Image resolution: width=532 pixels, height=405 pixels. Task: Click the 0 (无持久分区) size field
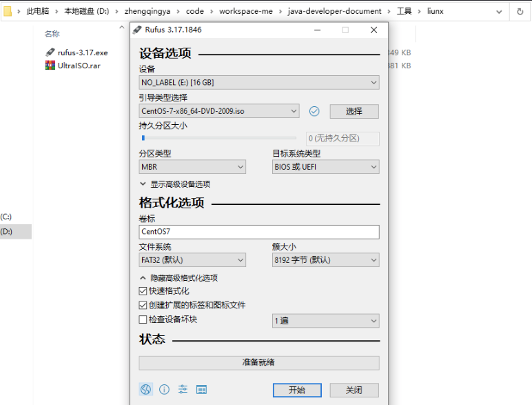coord(342,139)
